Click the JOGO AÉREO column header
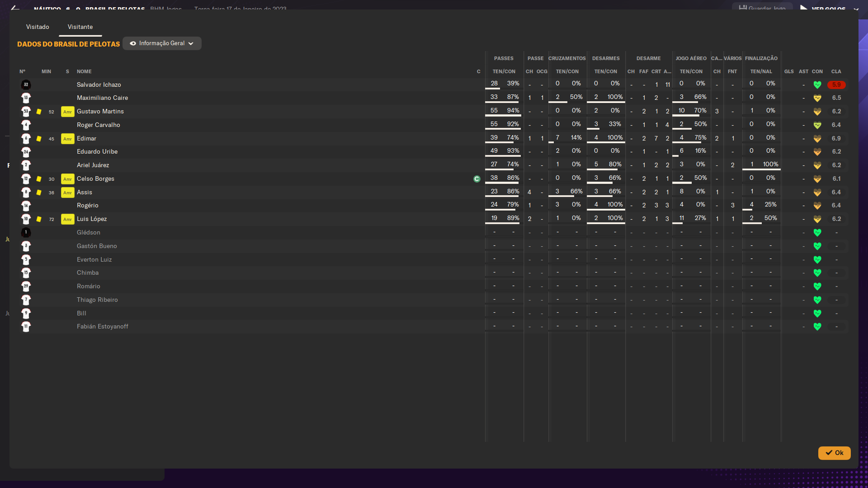 pos(691,58)
